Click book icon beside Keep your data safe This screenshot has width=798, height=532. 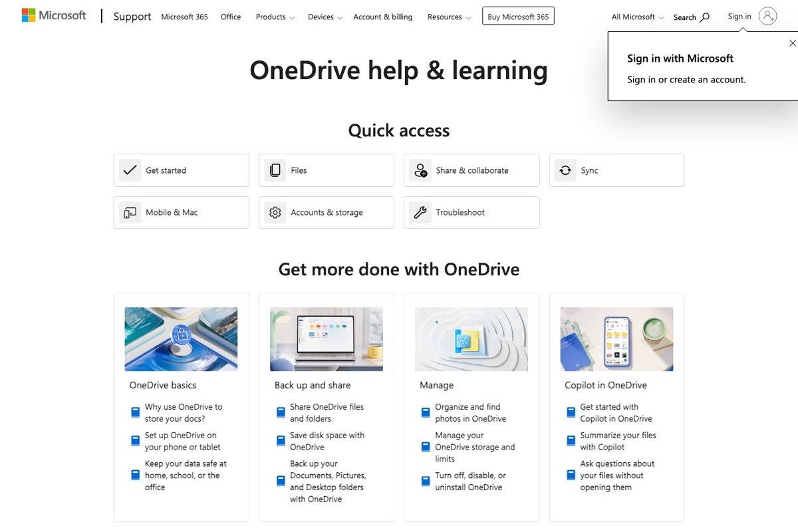(136, 475)
